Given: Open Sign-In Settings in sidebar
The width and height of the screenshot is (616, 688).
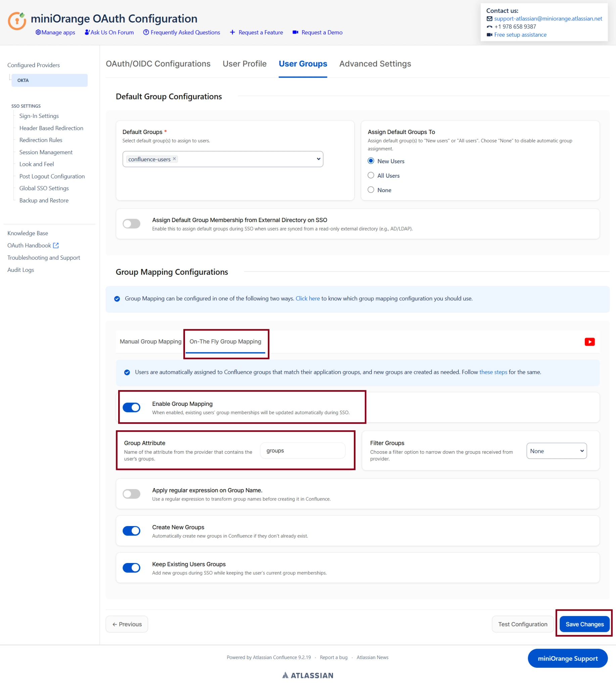Looking at the screenshot, I should [x=39, y=116].
